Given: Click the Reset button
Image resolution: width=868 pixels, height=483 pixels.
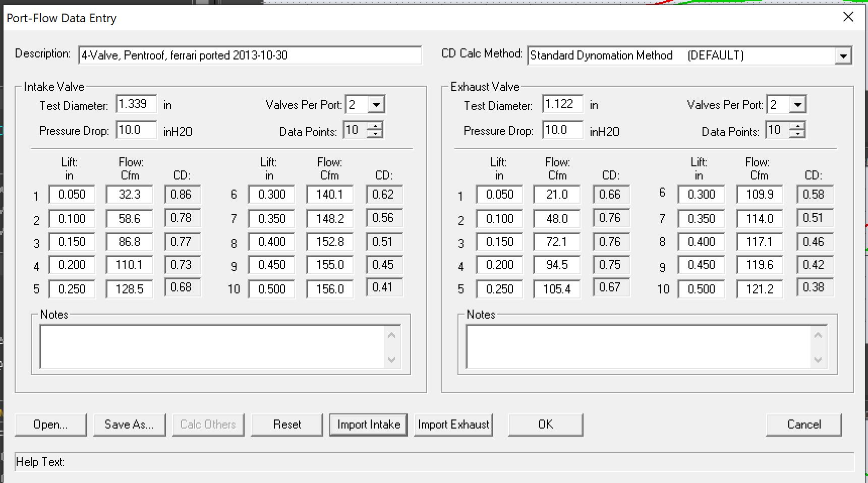Looking at the screenshot, I should click(287, 425).
